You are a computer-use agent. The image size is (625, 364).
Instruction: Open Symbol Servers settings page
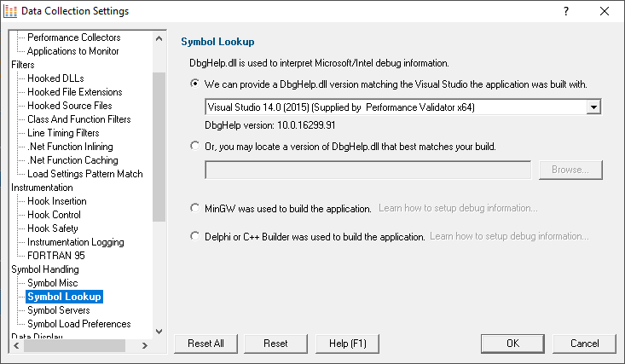(x=59, y=310)
